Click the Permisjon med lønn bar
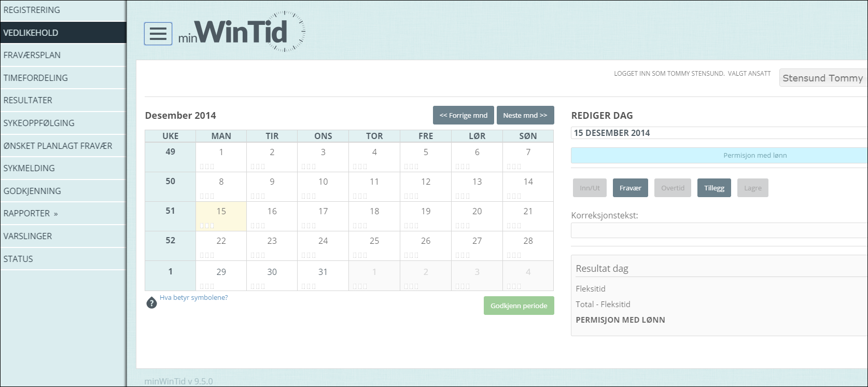The height and width of the screenshot is (387, 868). [719, 155]
